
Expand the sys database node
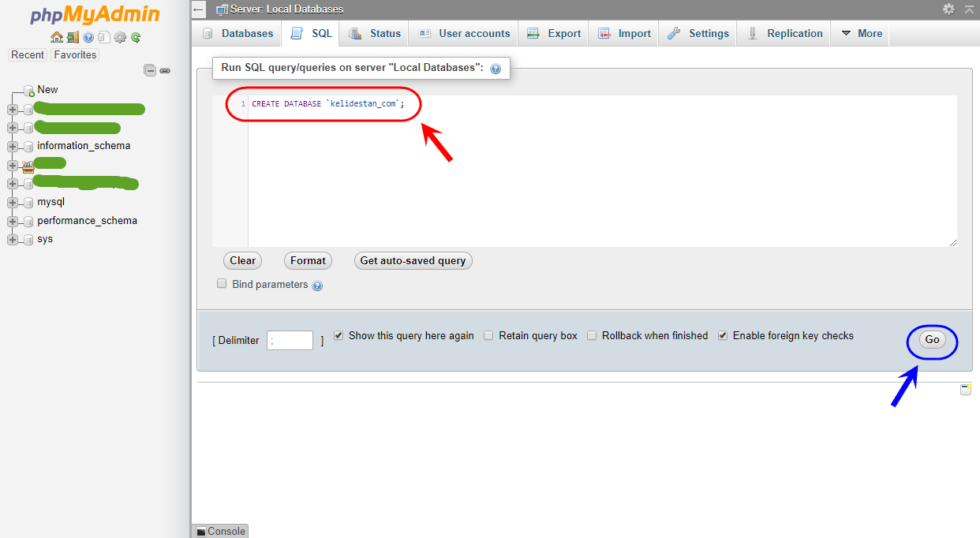pyautogui.click(x=13, y=240)
